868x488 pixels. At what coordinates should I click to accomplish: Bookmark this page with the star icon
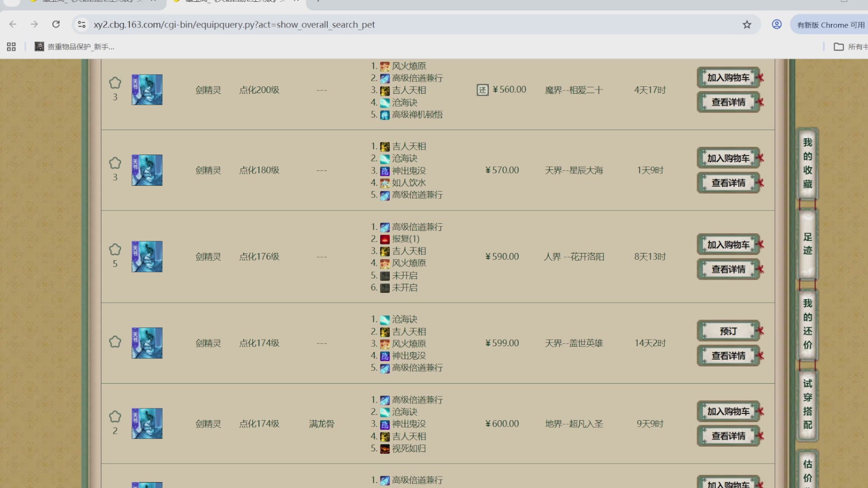click(747, 24)
